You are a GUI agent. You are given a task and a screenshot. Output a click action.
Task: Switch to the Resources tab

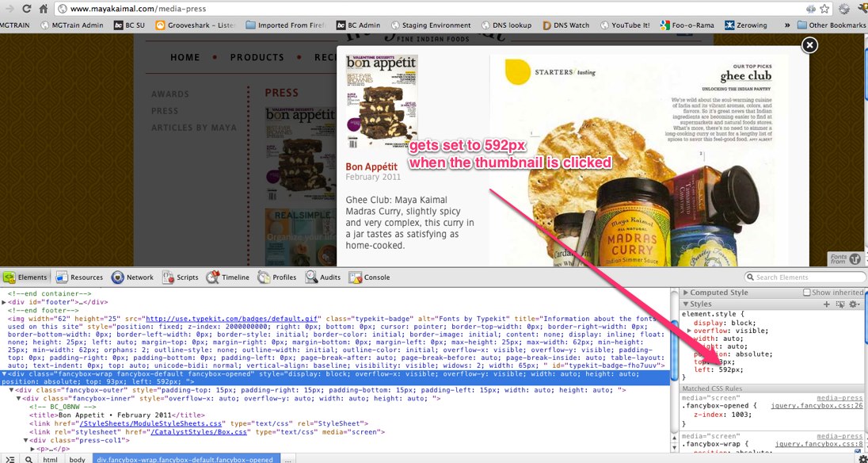(81, 277)
